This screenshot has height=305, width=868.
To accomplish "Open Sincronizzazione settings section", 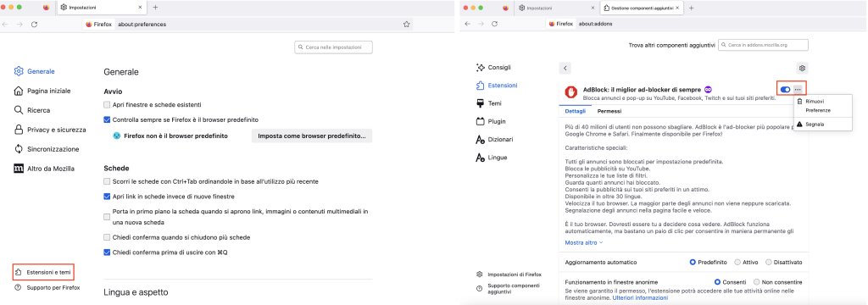I will (x=47, y=149).
